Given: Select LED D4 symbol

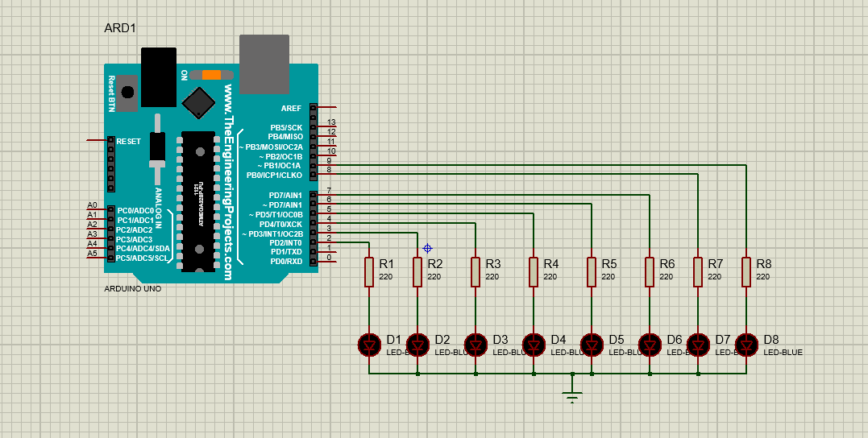Looking at the screenshot, I should click(534, 345).
